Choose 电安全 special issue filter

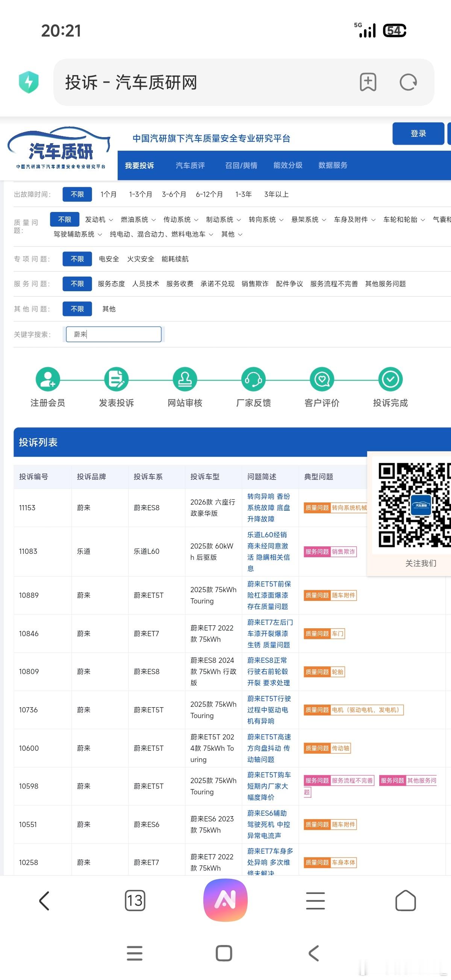[x=109, y=259]
